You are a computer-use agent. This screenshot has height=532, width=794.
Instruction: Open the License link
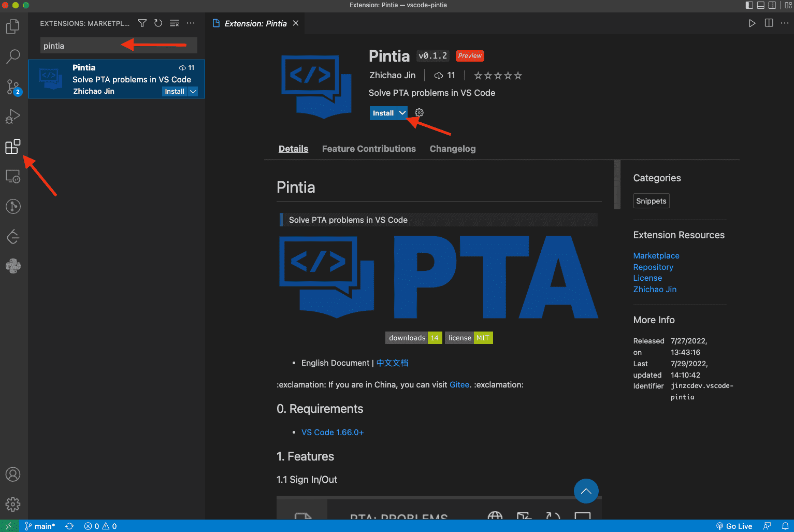point(647,278)
